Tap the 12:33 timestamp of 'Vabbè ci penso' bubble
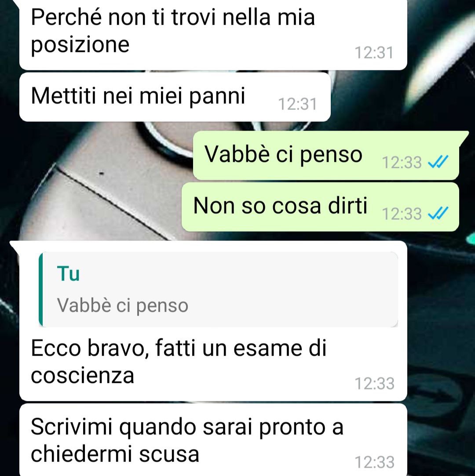The image size is (475, 476). (x=402, y=162)
